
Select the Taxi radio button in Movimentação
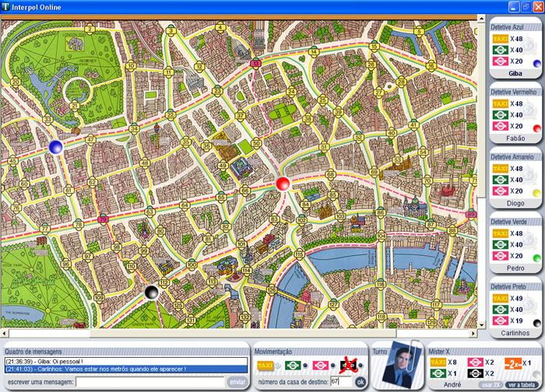277,366
